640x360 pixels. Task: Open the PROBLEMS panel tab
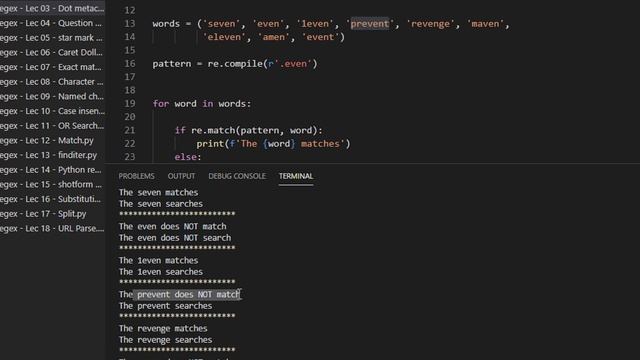(136, 176)
